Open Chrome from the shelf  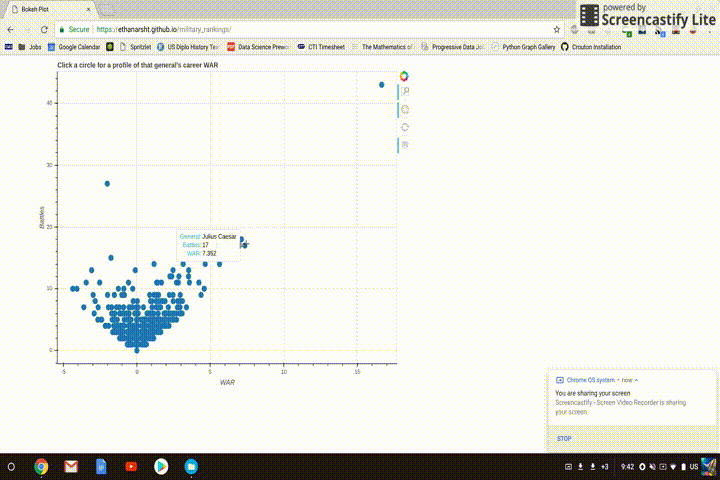(41, 467)
